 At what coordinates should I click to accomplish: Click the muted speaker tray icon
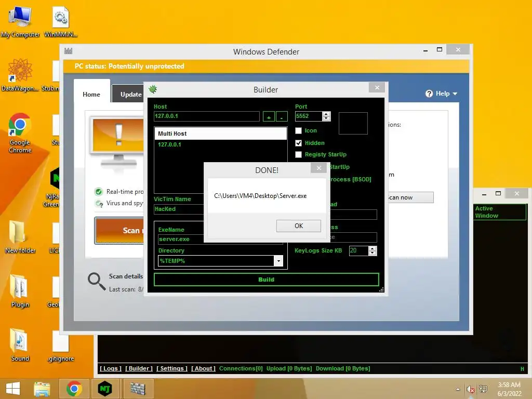click(x=470, y=389)
